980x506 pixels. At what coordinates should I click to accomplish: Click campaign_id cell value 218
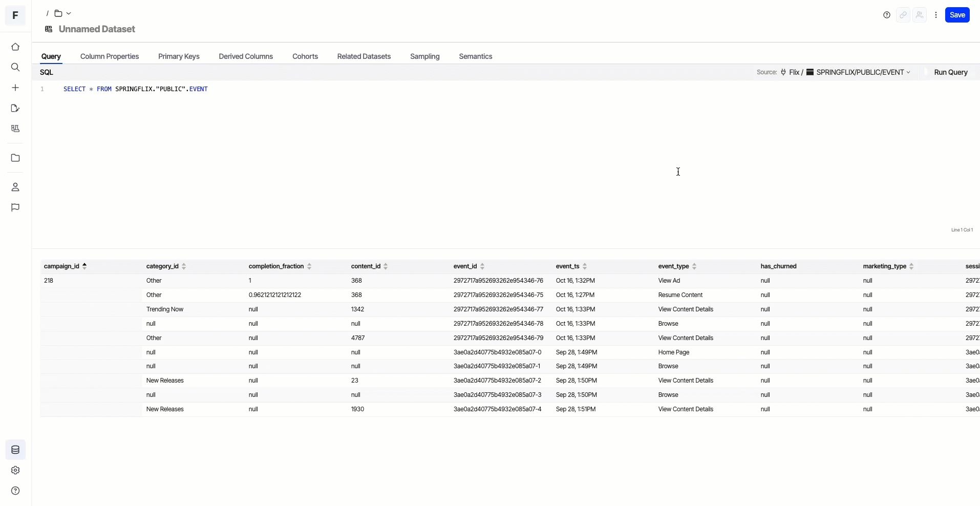pos(49,281)
